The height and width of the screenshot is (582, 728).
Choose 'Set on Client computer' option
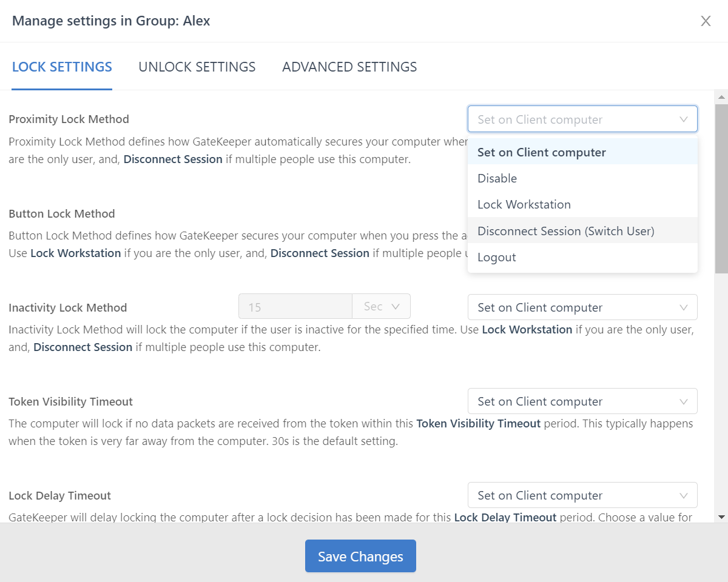pos(541,152)
